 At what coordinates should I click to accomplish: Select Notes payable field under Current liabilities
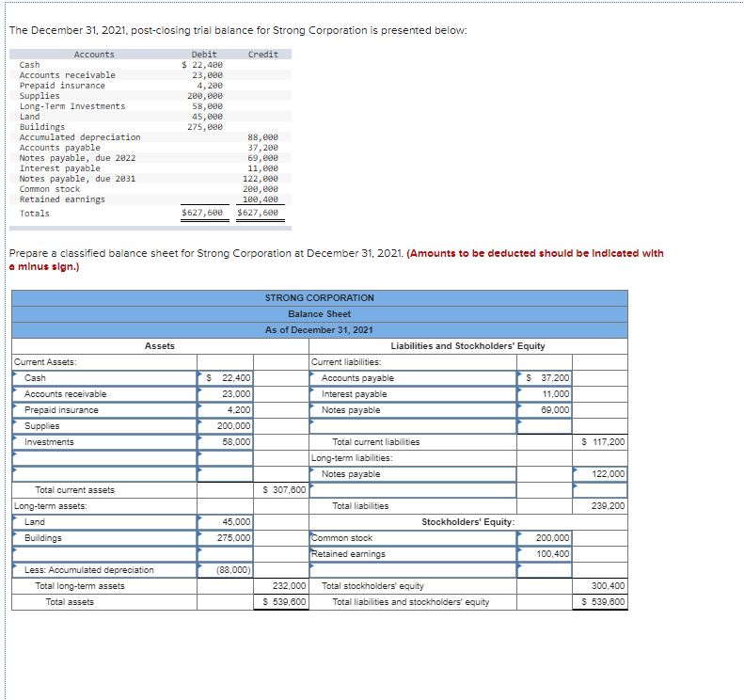pos(413,410)
